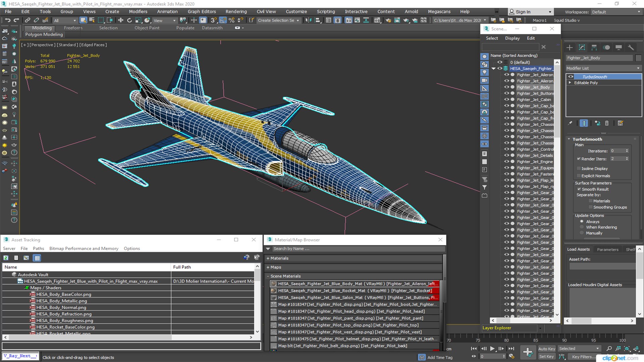The image size is (644, 362).
Task: Select the Manually update option
Action: (x=582, y=233)
